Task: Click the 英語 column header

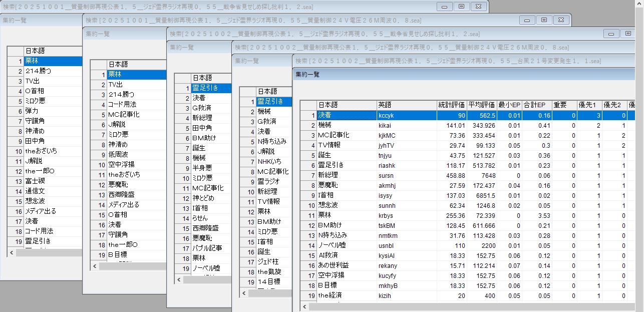Action: click(x=406, y=105)
